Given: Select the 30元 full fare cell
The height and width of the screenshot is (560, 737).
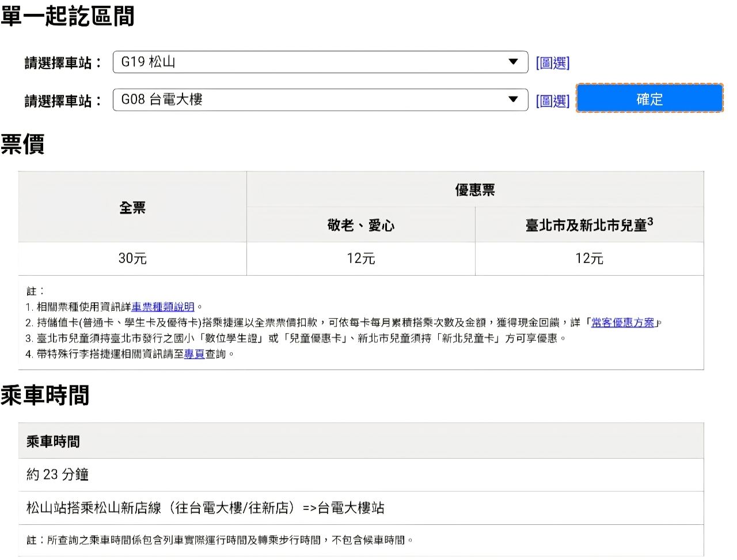Looking at the screenshot, I should (x=132, y=258).
